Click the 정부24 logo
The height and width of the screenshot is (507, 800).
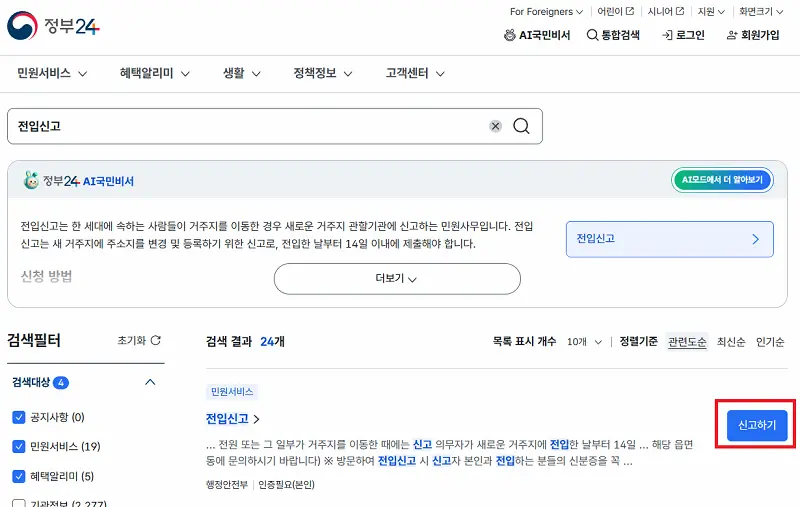53,26
